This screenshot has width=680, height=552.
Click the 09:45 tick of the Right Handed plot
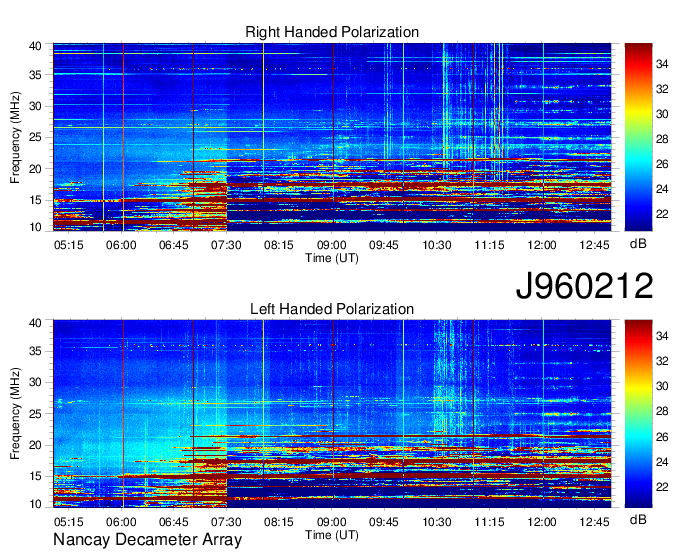tap(384, 245)
